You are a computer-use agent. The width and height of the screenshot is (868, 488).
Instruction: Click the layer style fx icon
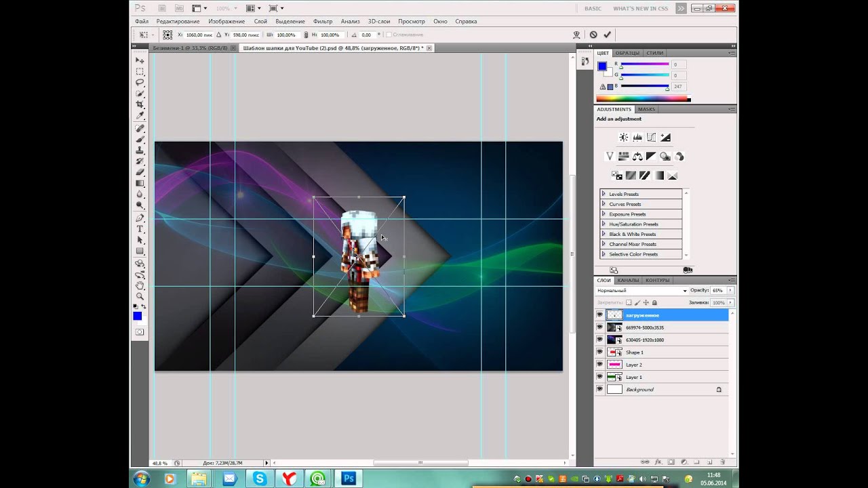pyautogui.click(x=657, y=462)
